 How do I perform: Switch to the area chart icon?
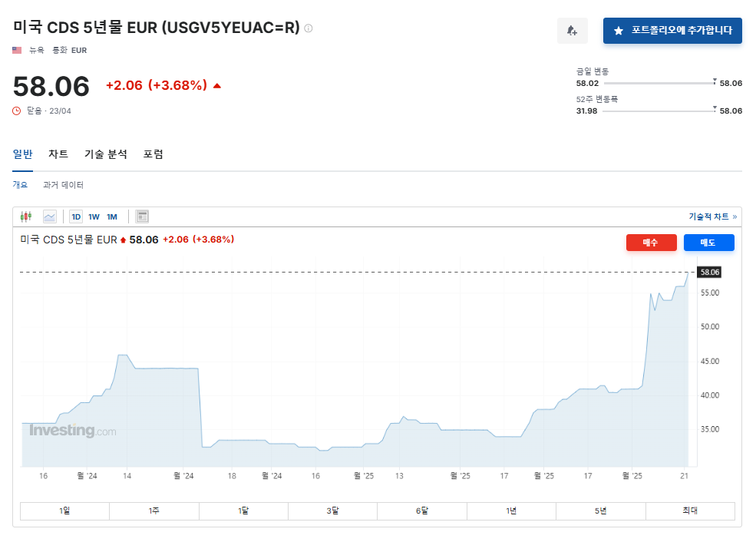coord(50,216)
